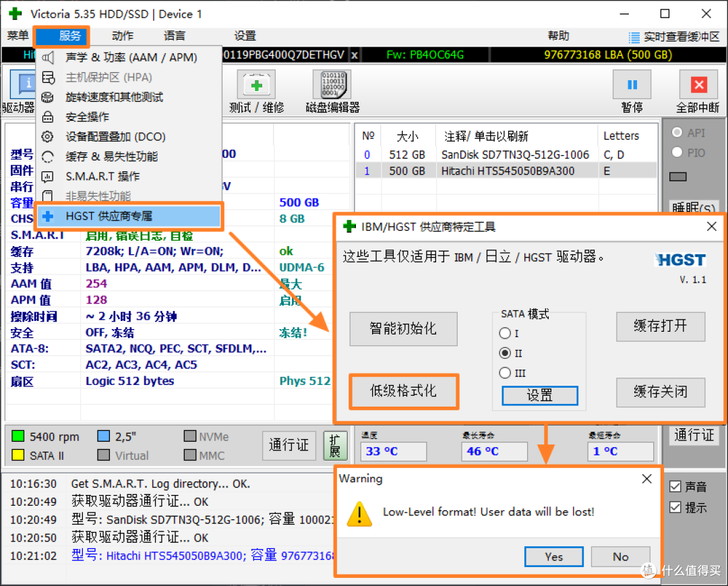Screen dimensions: 728x586
Task: Toggle the 提示 checkbox
Action: tap(675, 508)
